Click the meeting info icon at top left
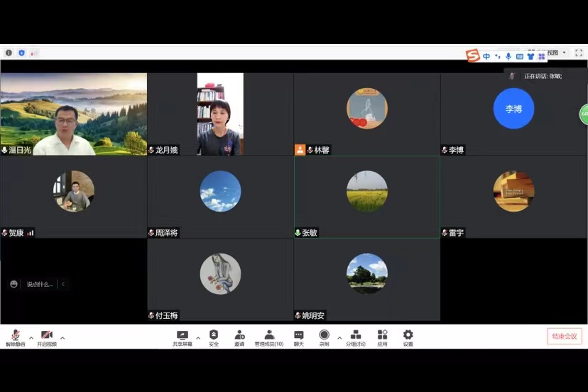 pyautogui.click(x=9, y=53)
